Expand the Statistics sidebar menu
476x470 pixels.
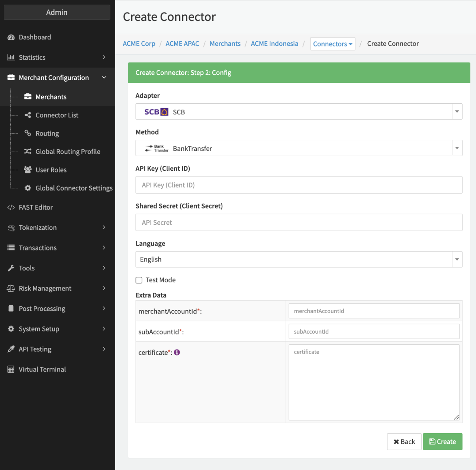pos(57,57)
